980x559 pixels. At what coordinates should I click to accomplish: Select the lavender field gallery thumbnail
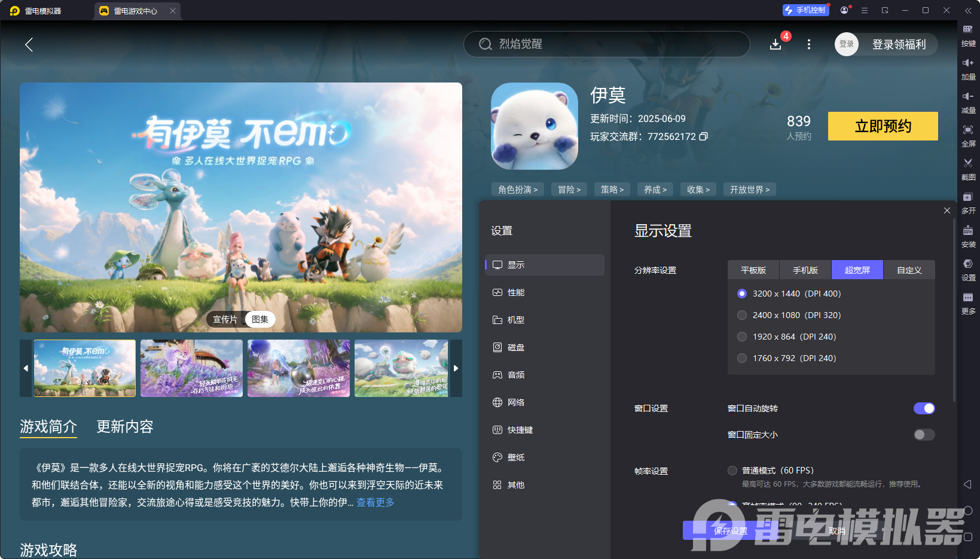tap(191, 368)
